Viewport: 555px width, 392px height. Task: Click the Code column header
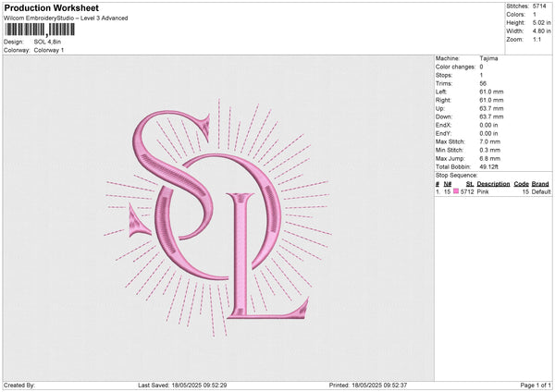pyautogui.click(x=521, y=184)
